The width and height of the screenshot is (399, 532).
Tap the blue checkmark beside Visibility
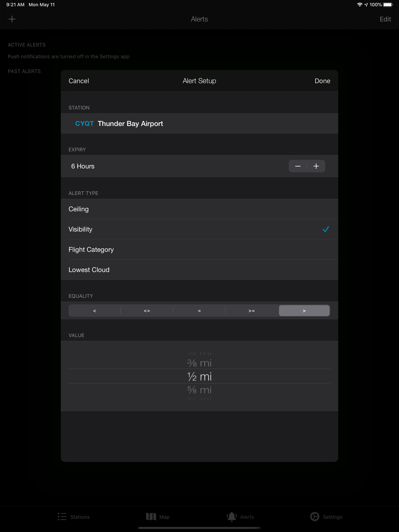tap(326, 229)
